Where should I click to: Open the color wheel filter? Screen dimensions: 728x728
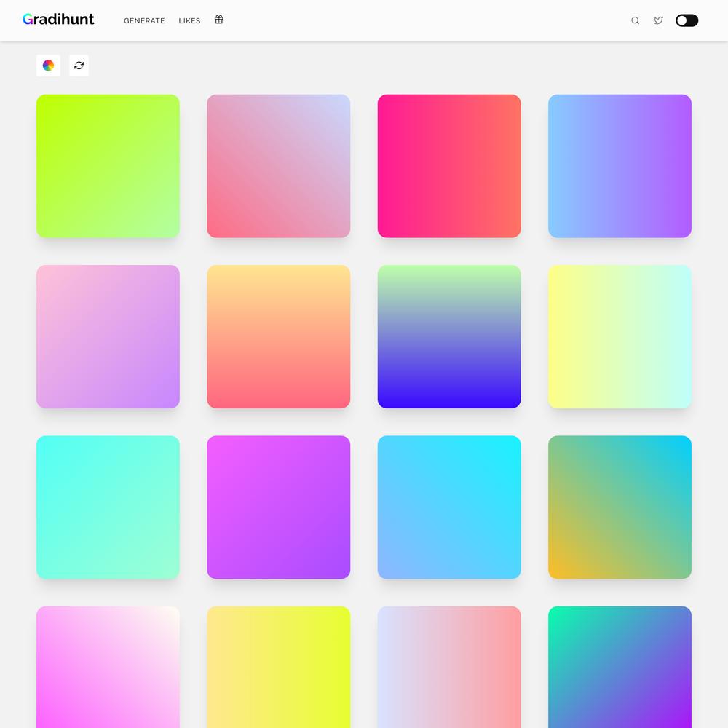pyautogui.click(x=48, y=66)
